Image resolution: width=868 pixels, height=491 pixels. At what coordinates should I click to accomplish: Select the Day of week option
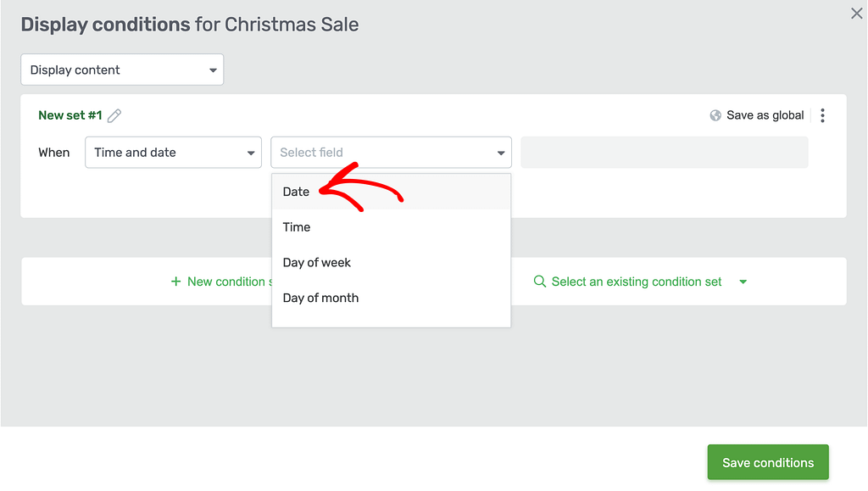(391, 262)
